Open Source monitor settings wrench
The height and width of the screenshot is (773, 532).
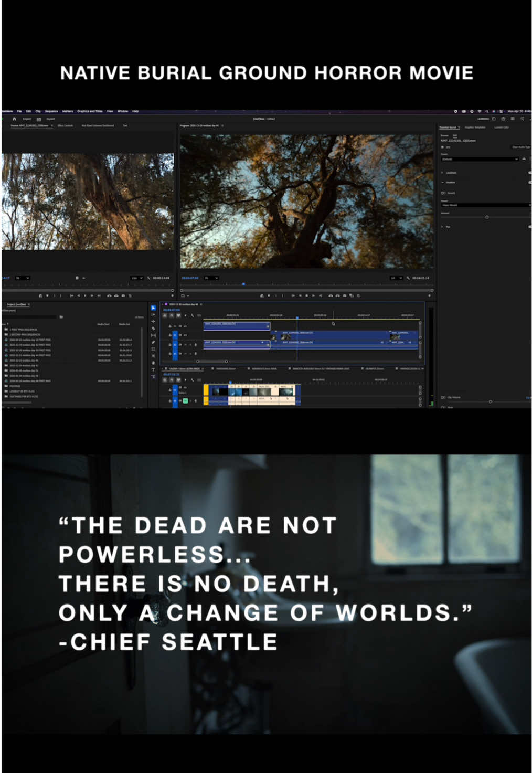click(x=148, y=278)
